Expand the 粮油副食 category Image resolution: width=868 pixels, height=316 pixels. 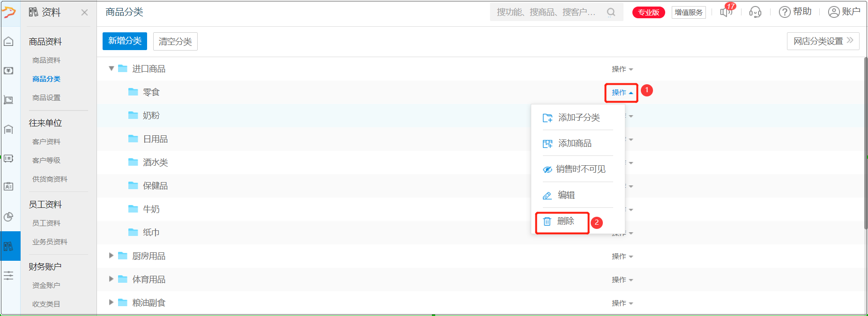(x=111, y=302)
